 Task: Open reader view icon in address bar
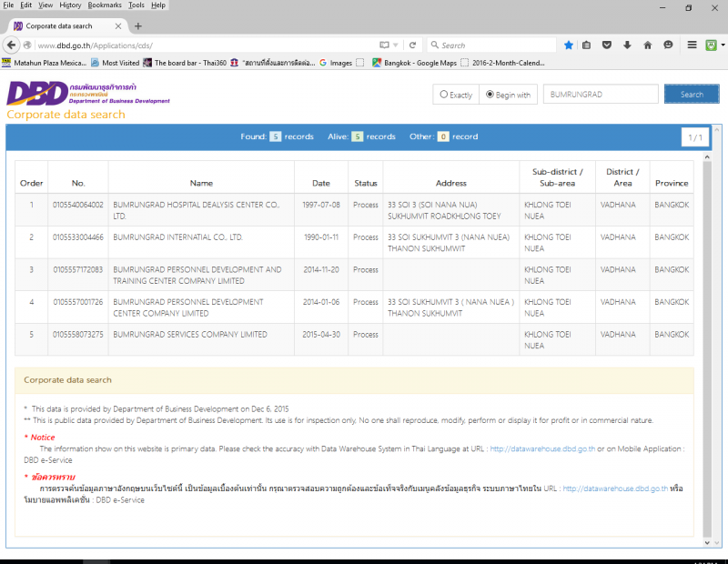[x=384, y=45]
